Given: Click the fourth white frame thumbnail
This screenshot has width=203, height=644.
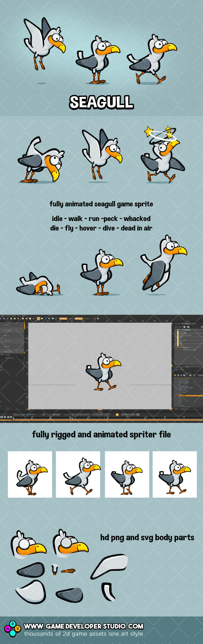Looking at the screenshot, I should [175, 474].
